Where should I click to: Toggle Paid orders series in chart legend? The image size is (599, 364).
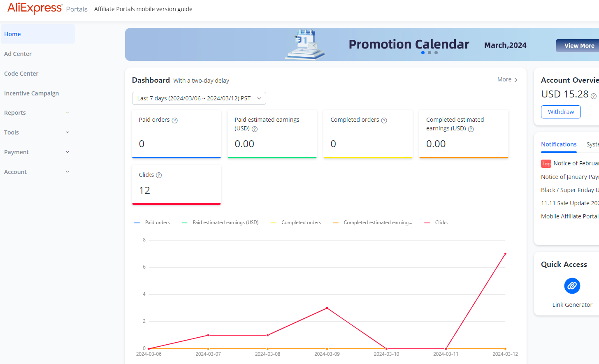[x=152, y=223]
